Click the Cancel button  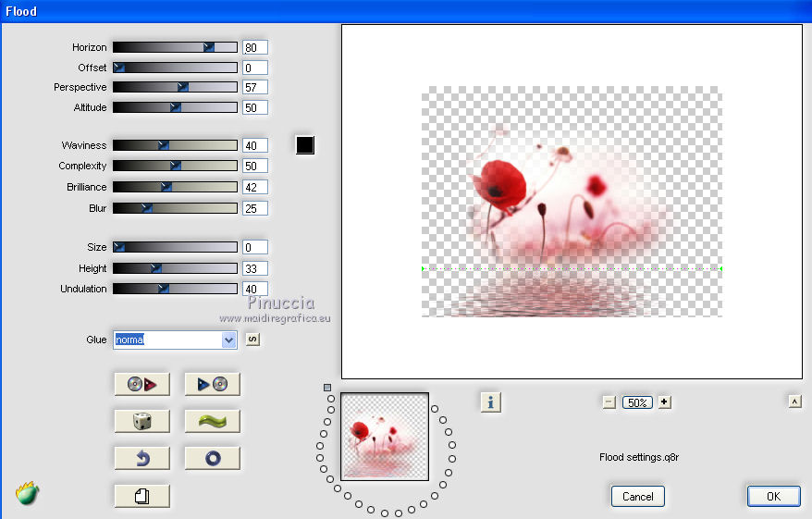pyautogui.click(x=637, y=497)
